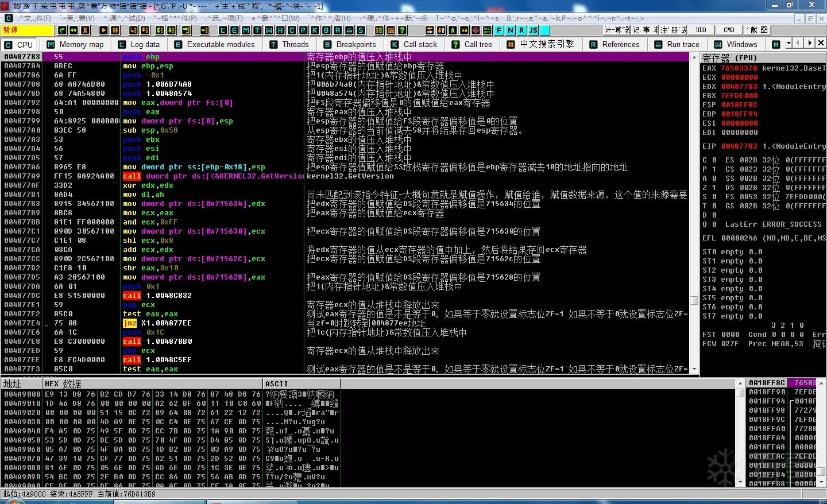
Task: Click disassembly scrollbar down arrow
Action: pyautogui.click(x=694, y=369)
